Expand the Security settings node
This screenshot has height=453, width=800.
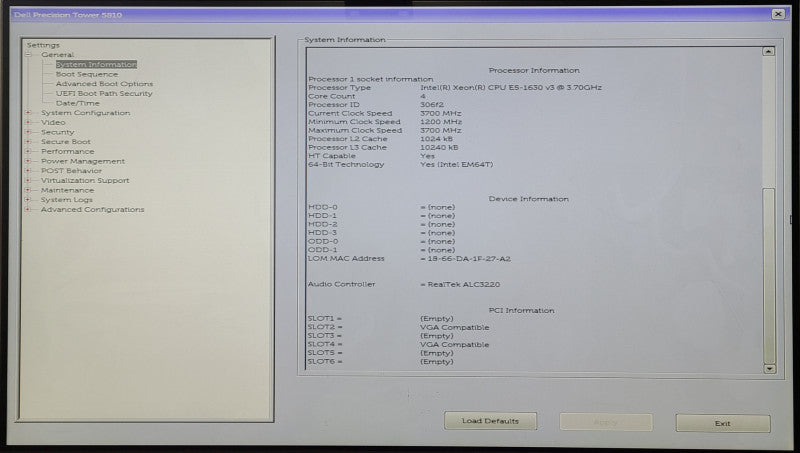coord(29,132)
